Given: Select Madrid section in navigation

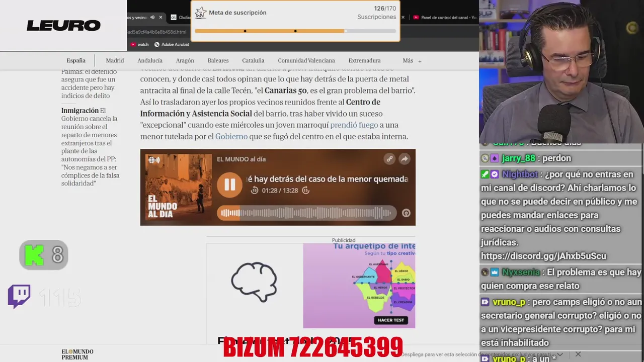Looking at the screenshot, I should click(115, 60).
